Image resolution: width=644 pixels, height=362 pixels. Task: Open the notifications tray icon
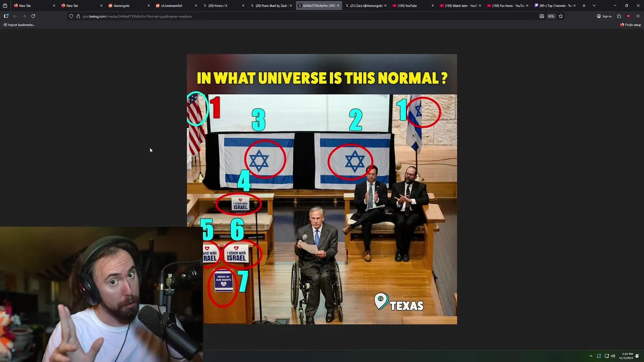pyautogui.click(x=638, y=356)
